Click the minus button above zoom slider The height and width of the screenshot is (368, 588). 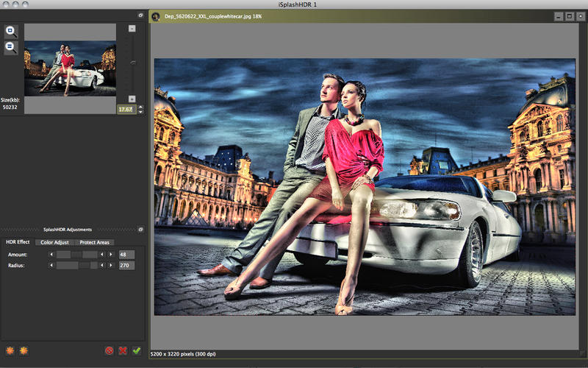132,29
